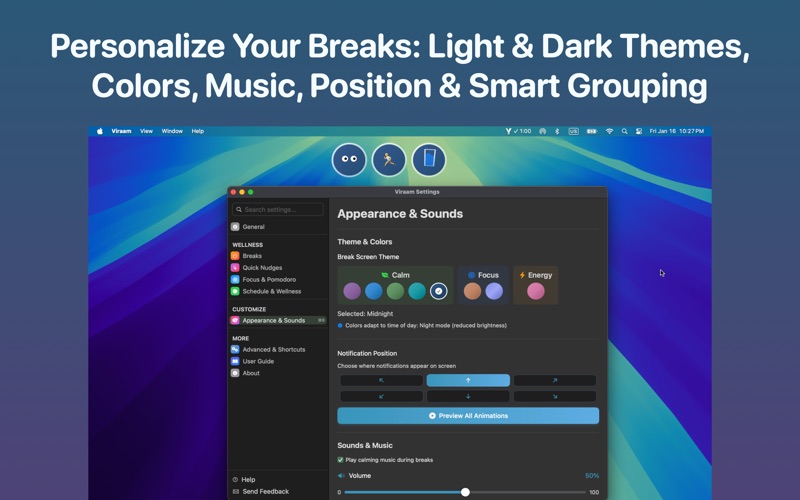The width and height of the screenshot is (800, 500).
Task: Open the Wi-Fi status icon in menu bar
Action: pos(609,131)
